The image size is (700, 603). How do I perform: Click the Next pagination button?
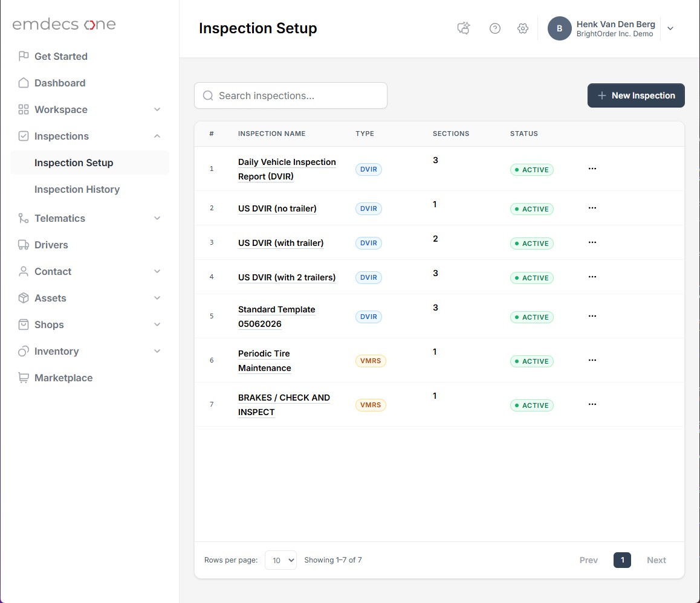(656, 560)
